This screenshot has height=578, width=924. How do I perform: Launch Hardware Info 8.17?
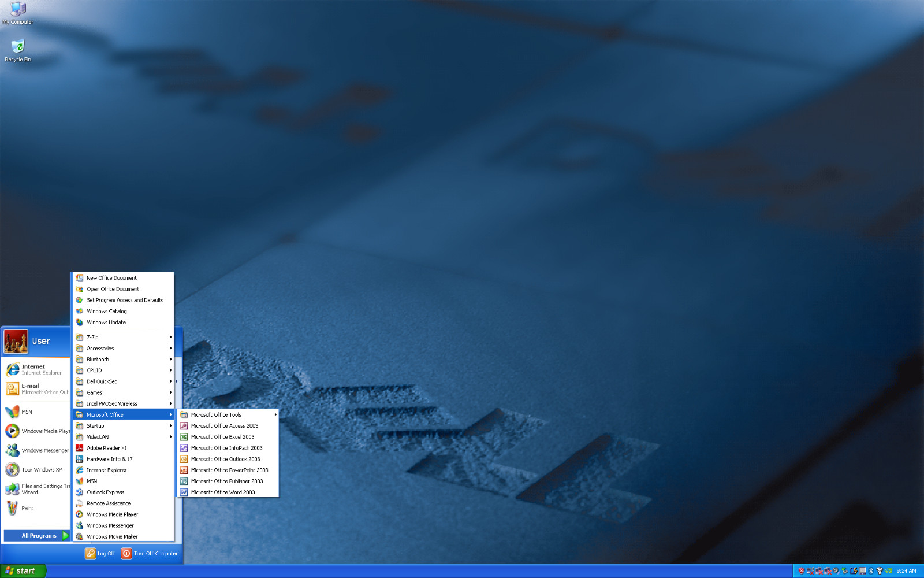point(124,459)
